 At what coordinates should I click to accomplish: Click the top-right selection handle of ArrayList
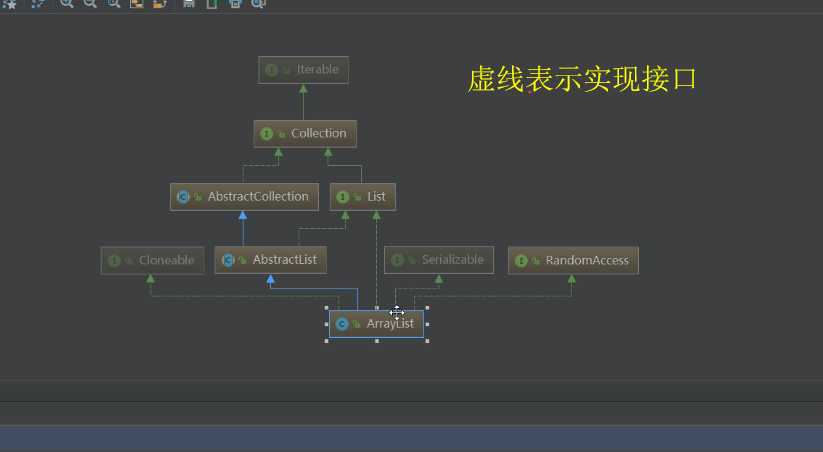click(x=427, y=308)
